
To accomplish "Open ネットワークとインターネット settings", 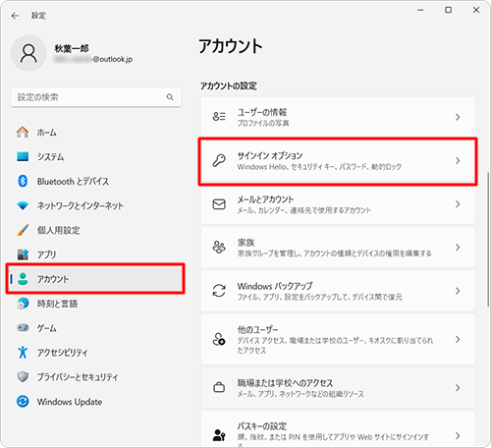I will pyautogui.click(x=95, y=205).
